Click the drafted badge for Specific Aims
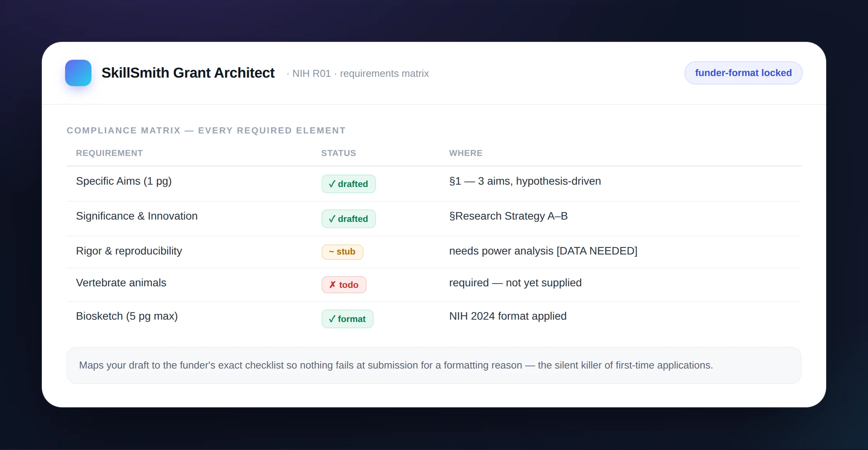Image resolution: width=868 pixels, height=450 pixels. click(x=348, y=184)
